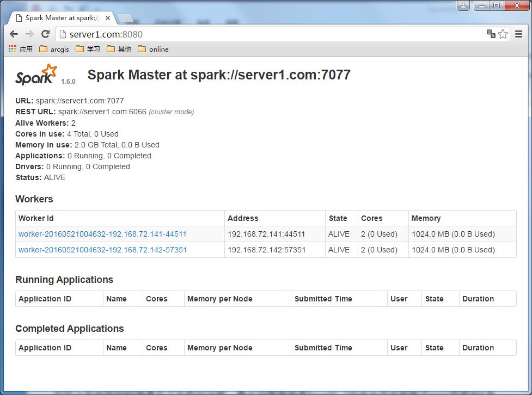The image size is (532, 395).
Task: Maximize the Chrome window
Action: click(x=497, y=5)
